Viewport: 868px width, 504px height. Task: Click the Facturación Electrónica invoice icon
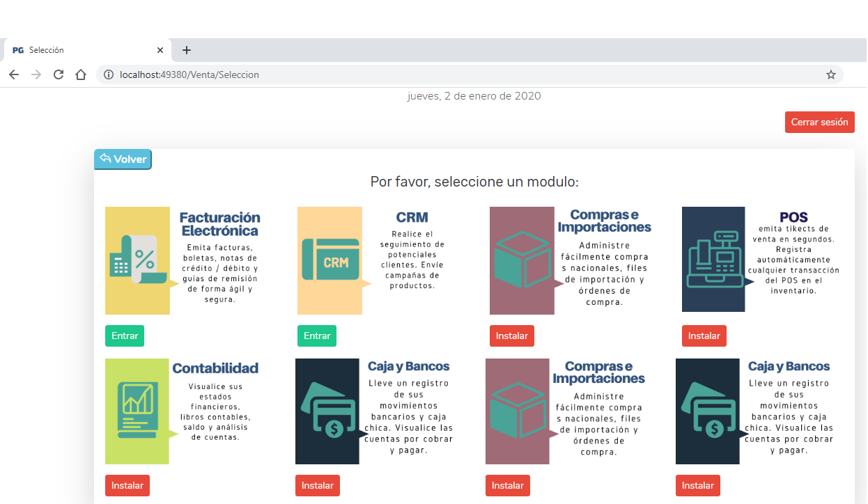tap(137, 260)
